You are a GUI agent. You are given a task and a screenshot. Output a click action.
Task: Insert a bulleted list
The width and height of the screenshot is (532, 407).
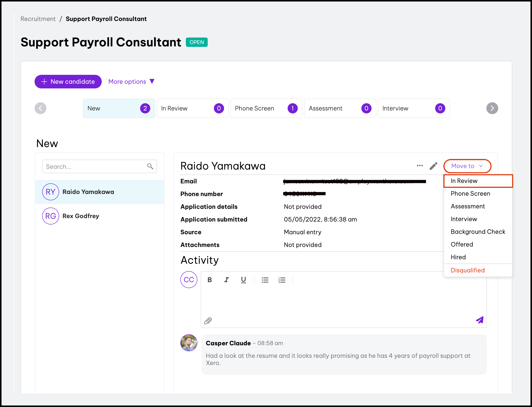click(x=265, y=280)
